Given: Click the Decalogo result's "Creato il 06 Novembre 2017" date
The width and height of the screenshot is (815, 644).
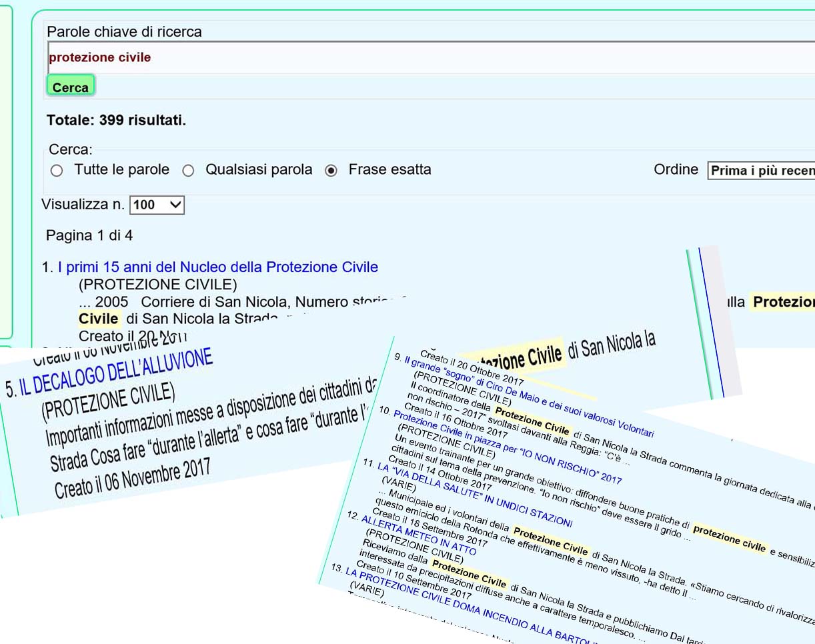Looking at the screenshot, I should (133, 479).
